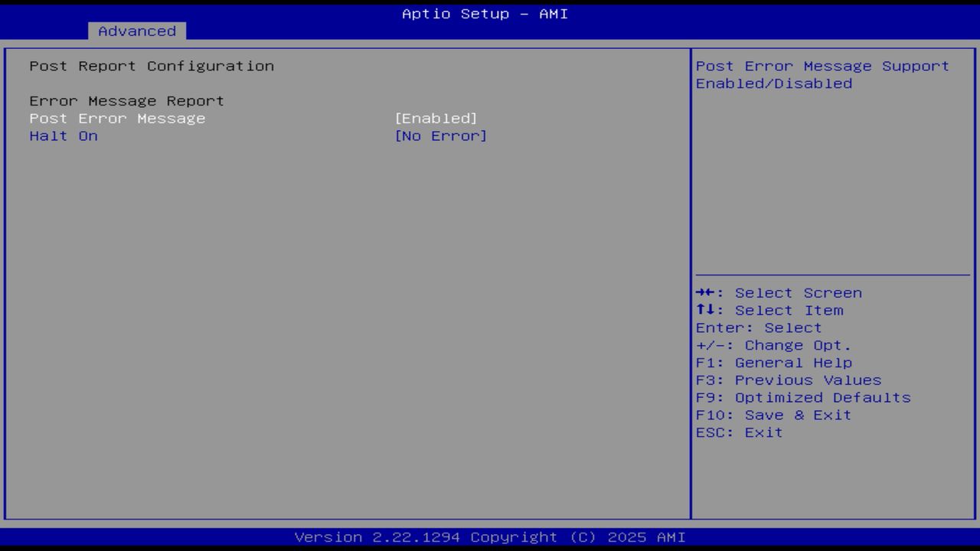Click the Aptio Setup AMI title bar
The image size is (980, 551).
pos(485,13)
